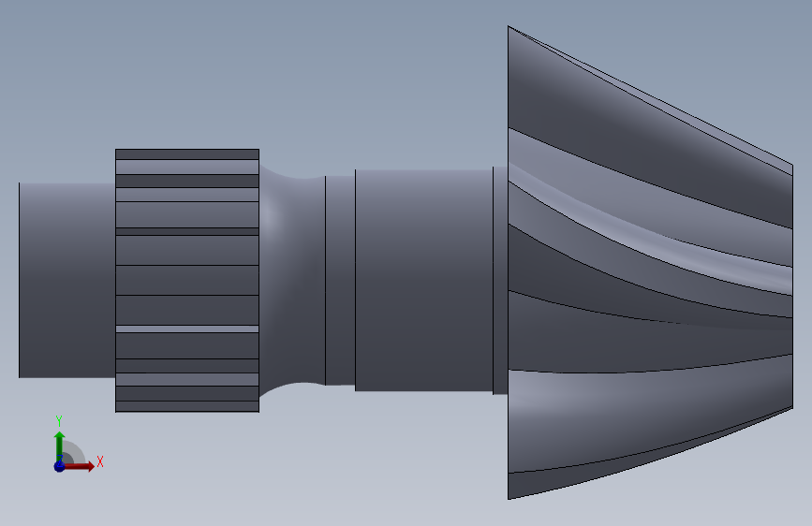Click the red X axis arrow of the triad
The height and width of the screenshot is (526, 812).
(80, 466)
